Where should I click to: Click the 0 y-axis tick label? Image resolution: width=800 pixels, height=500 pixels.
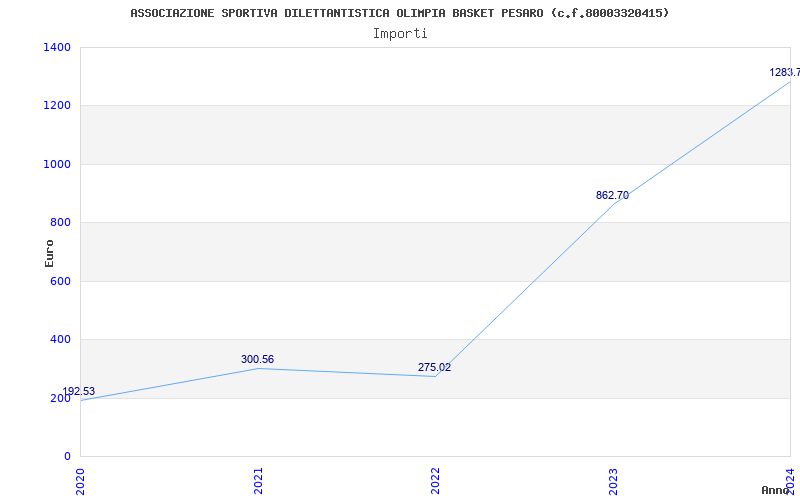(x=67, y=456)
